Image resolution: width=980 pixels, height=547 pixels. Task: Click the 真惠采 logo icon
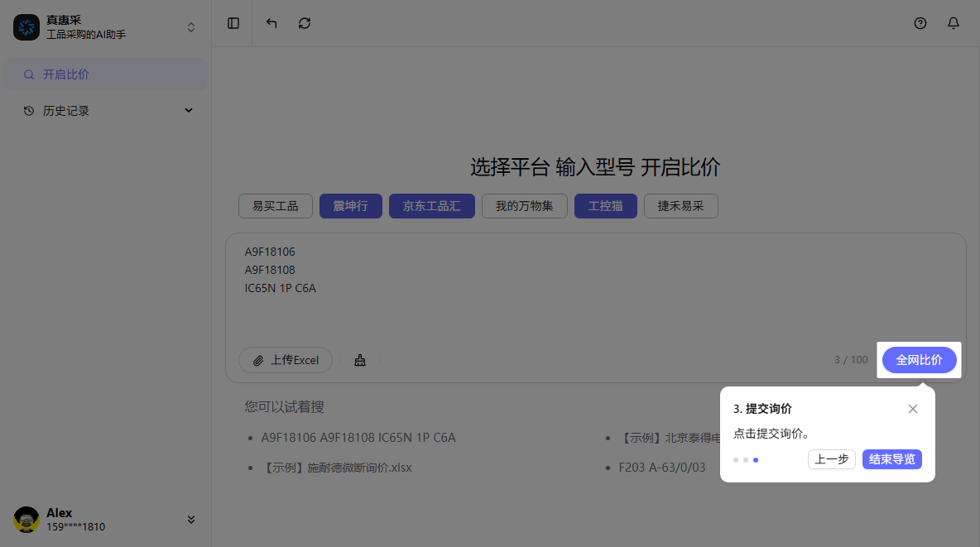pos(26,26)
